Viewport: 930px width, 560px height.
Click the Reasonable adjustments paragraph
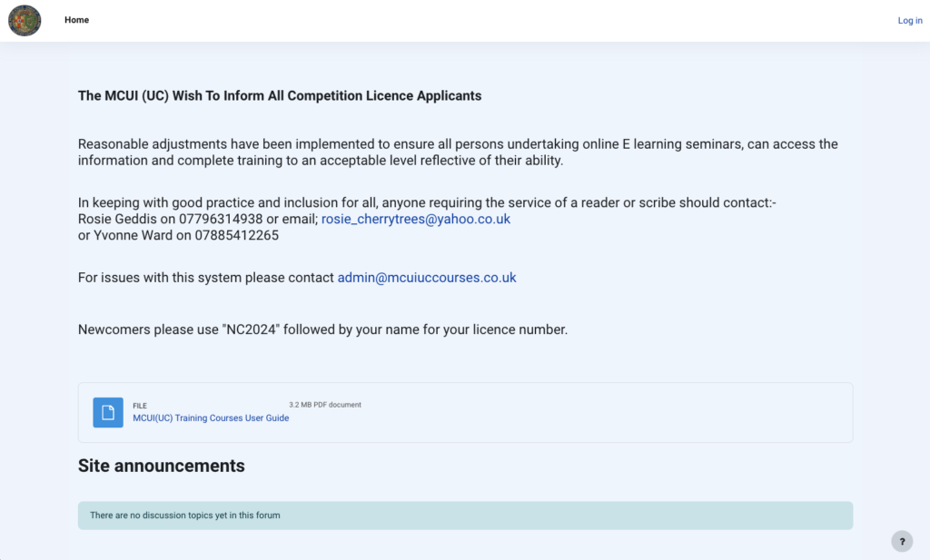coord(458,152)
